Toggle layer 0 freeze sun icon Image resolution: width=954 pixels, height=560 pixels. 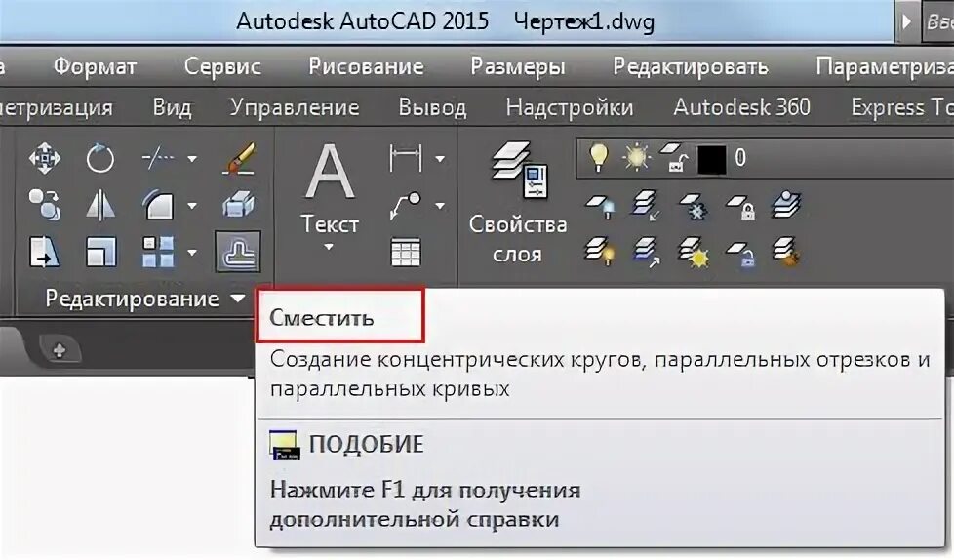(636, 158)
